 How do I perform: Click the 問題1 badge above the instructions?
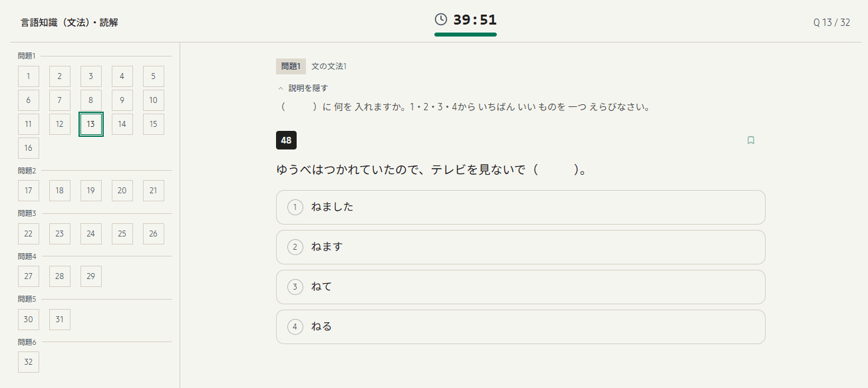291,66
